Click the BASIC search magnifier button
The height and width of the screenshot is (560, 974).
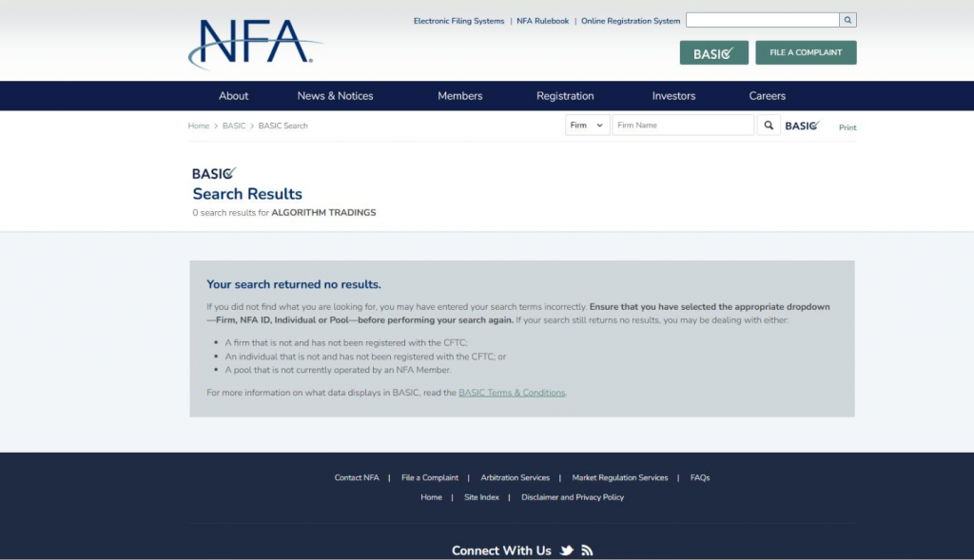coord(769,126)
